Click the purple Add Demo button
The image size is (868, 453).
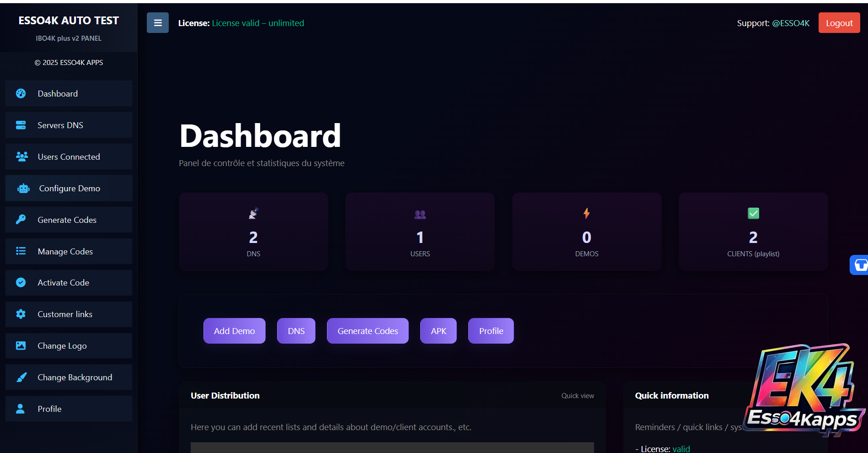(x=234, y=331)
